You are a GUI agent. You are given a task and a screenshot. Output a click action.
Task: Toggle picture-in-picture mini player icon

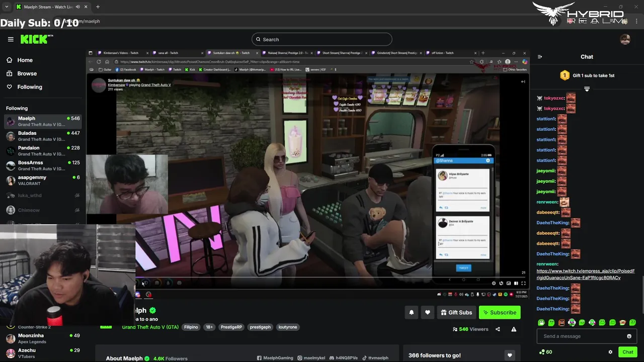508,283
